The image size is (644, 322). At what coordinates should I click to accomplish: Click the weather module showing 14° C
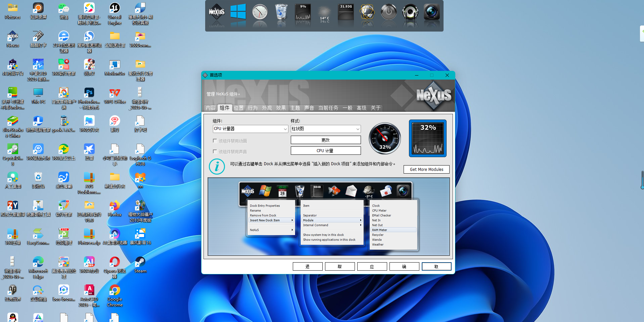pyautogui.click(x=324, y=13)
